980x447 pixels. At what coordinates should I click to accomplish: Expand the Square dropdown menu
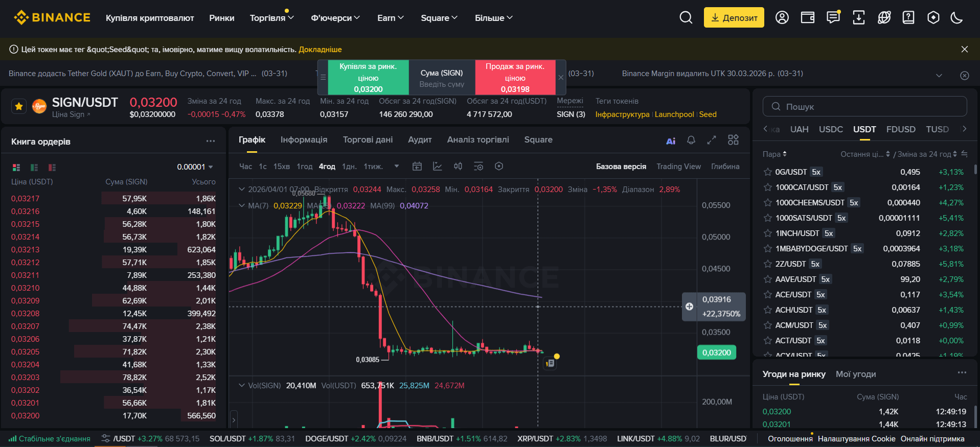point(439,18)
